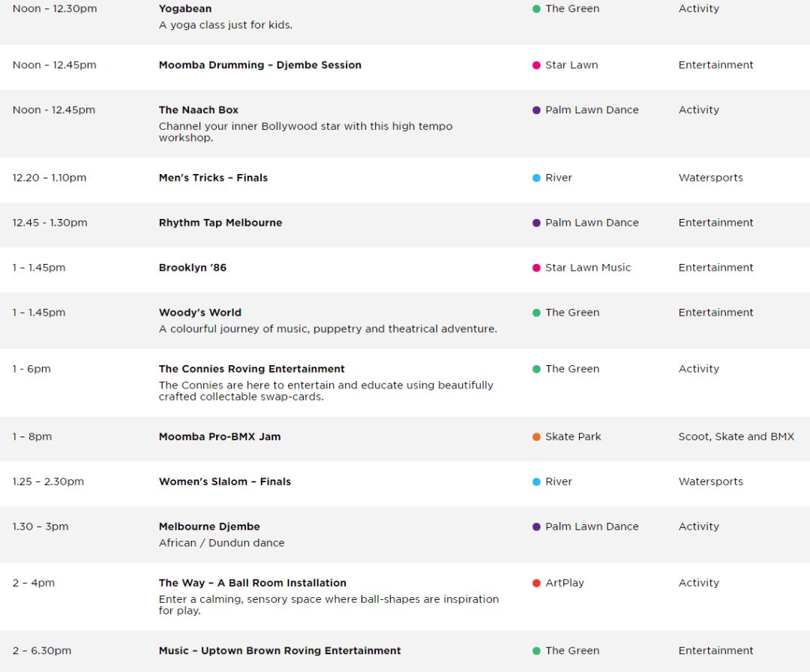Select Moomba Pro-BMX Jam event

click(x=220, y=436)
